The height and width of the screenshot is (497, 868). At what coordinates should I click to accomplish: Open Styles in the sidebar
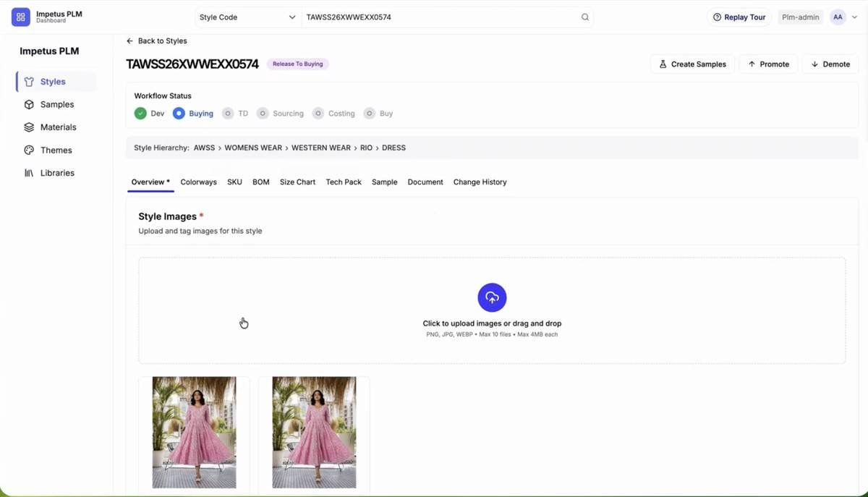pos(56,82)
